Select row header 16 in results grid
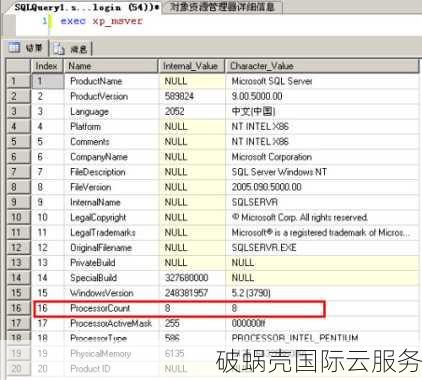 click(18, 308)
